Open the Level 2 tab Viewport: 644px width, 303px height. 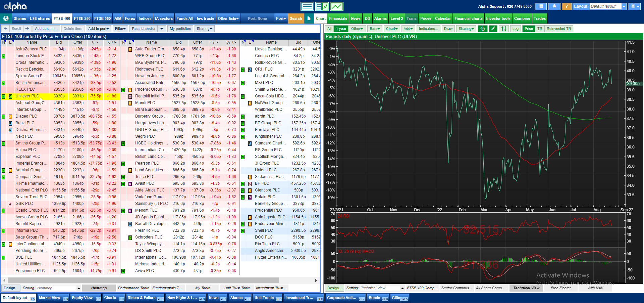397,18
